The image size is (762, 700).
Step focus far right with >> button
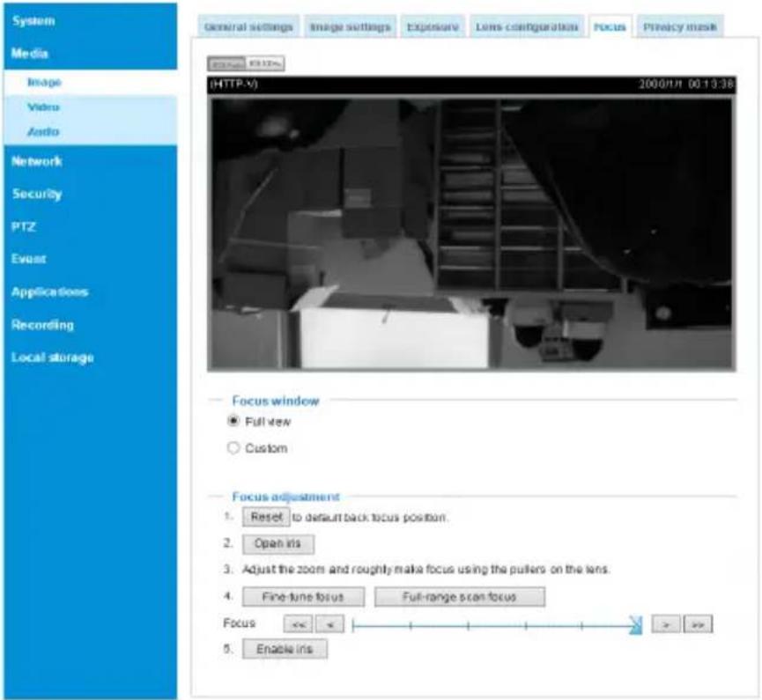click(699, 624)
